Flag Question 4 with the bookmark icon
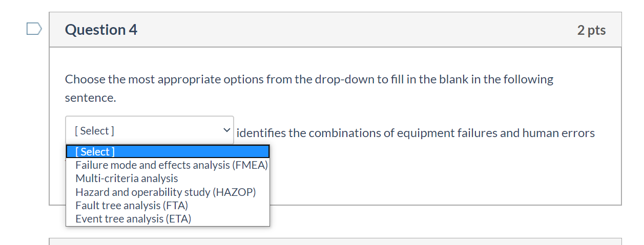The width and height of the screenshot is (644, 245). click(34, 29)
